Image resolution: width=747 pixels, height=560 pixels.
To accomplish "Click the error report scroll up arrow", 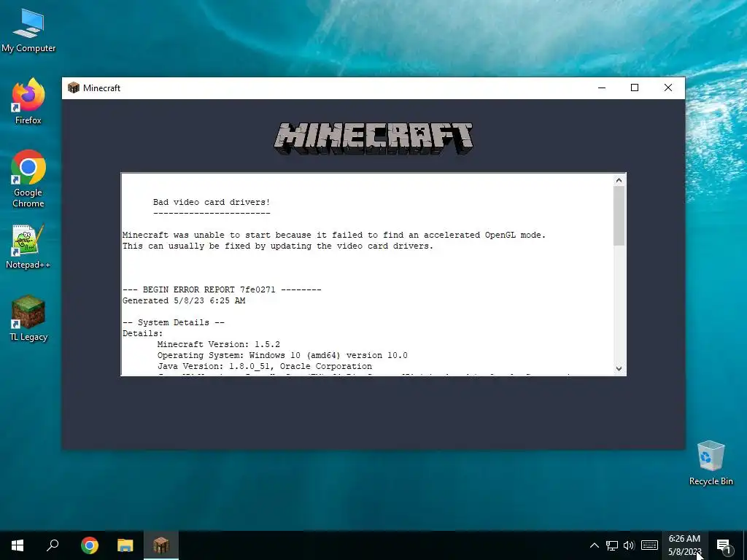I will pyautogui.click(x=619, y=180).
